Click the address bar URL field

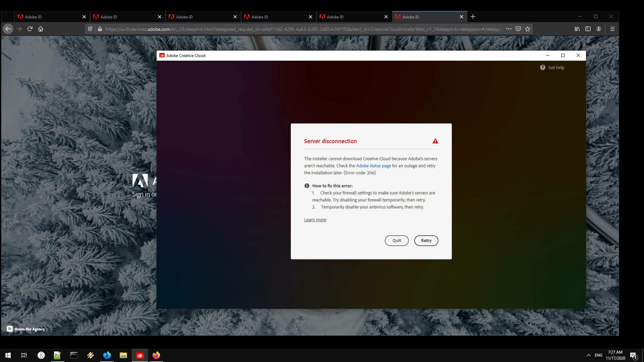pyautogui.click(x=302, y=29)
